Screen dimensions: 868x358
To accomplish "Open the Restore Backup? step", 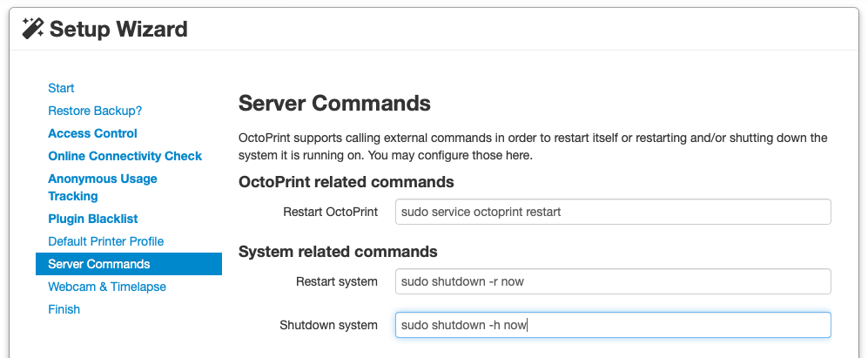I will (x=95, y=111).
